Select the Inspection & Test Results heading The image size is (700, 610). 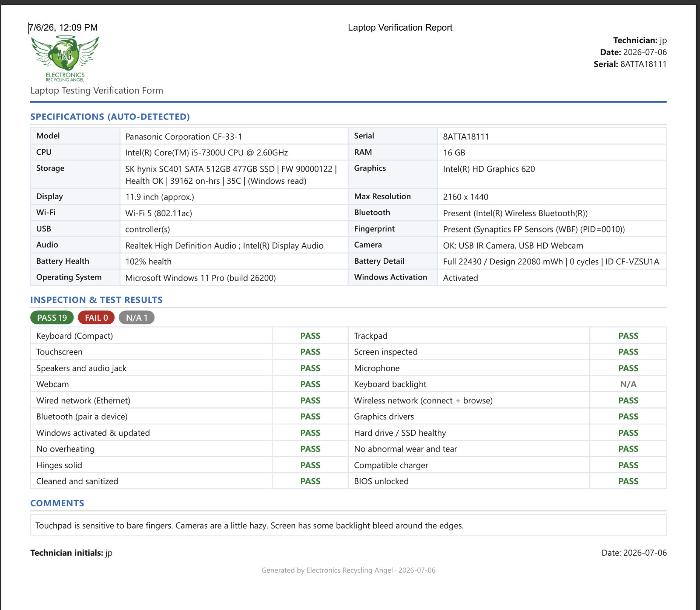[x=96, y=300]
